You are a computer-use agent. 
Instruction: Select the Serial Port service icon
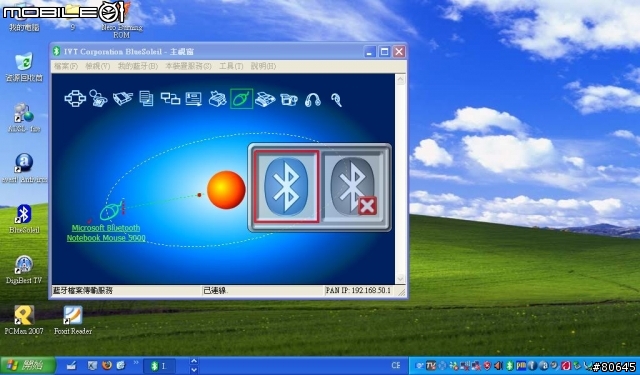pos(122,99)
